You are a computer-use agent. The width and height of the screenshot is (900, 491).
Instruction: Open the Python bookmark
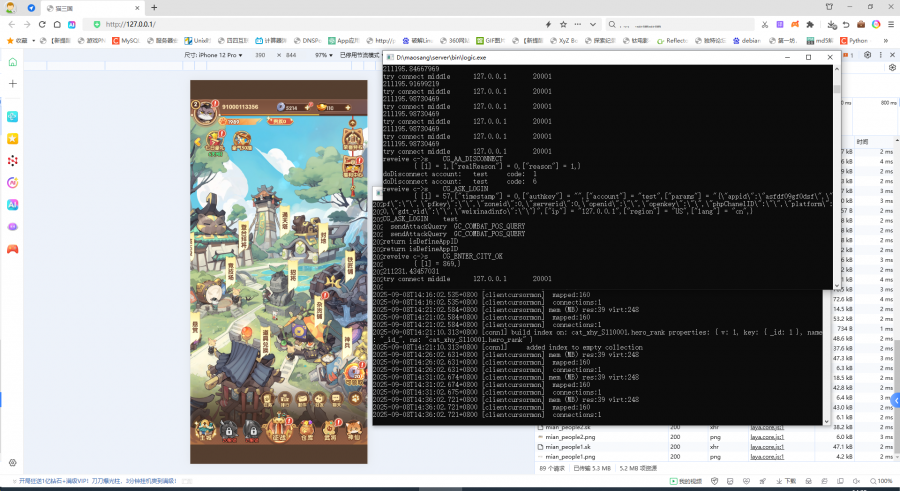[854, 41]
